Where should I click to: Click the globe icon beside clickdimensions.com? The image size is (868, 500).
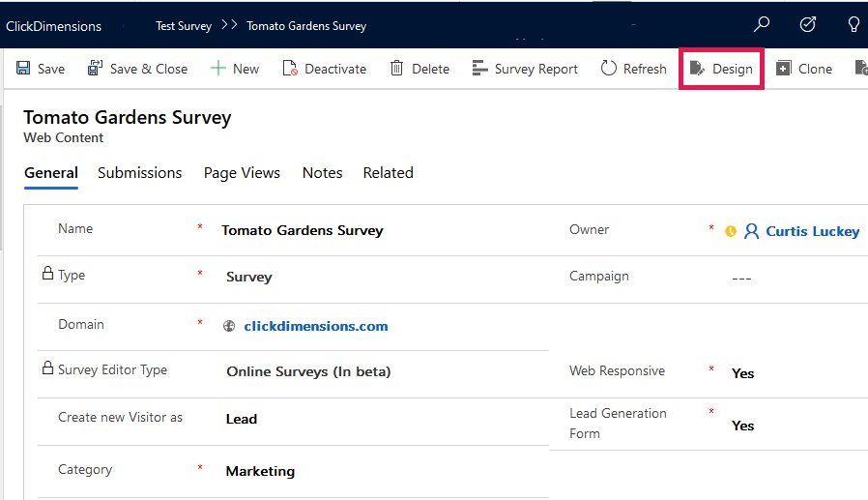click(x=229, y=326)
